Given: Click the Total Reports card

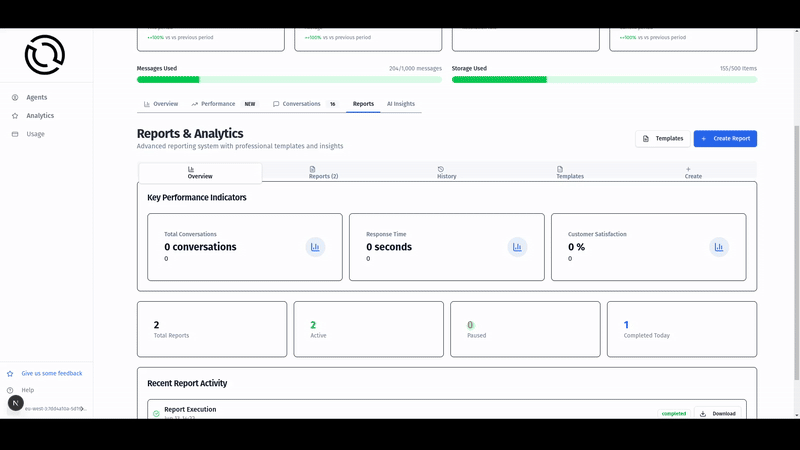Looking at the screenshot, I should 212,329.
